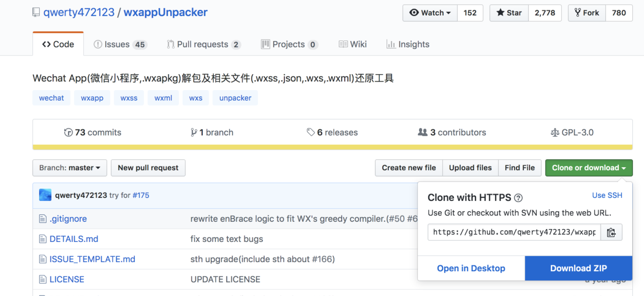The image size is (644, 296).
Task: Open the qwerty472123 commit author link
Action: [81, 195]
